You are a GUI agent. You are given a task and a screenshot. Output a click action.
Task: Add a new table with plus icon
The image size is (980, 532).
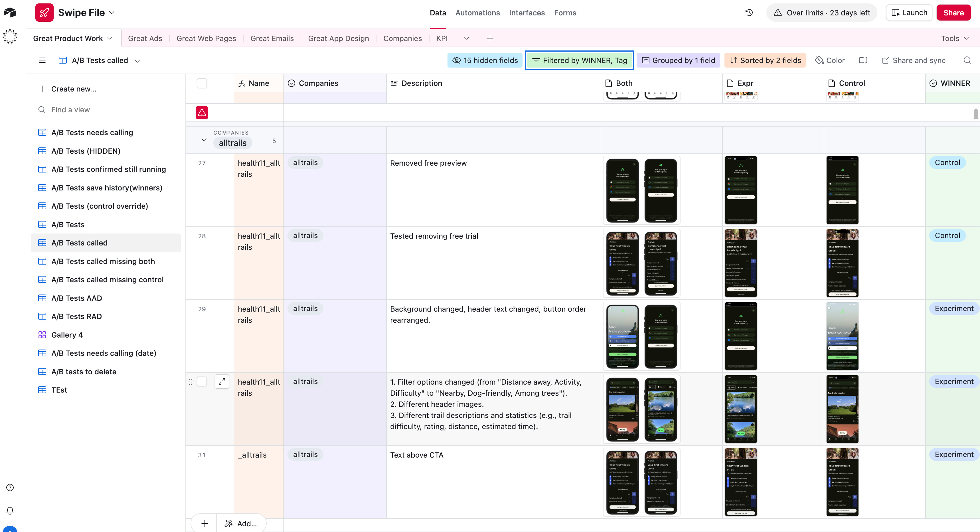[490, 38]
